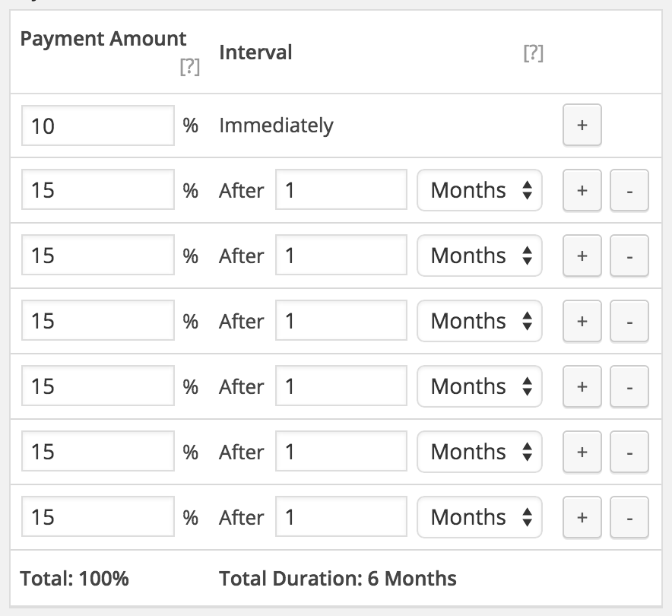Click the plus button on the fifth After row
Viewport: 672px width, 616px height.
click(582, 452)
